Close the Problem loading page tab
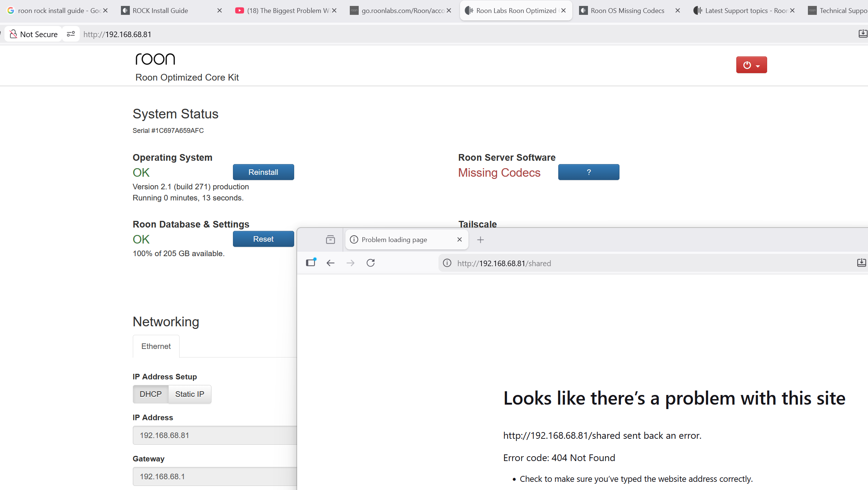This screenshot has height=490, width=868. pos(460,239)
